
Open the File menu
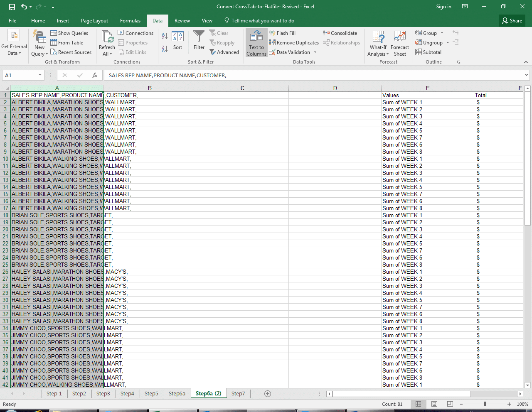(12, 21)
